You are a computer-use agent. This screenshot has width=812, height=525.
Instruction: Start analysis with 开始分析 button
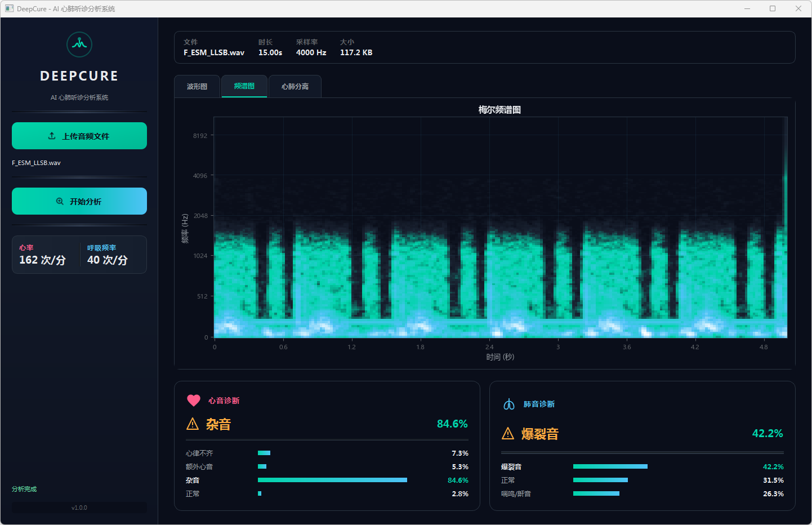tap(79, 201)
